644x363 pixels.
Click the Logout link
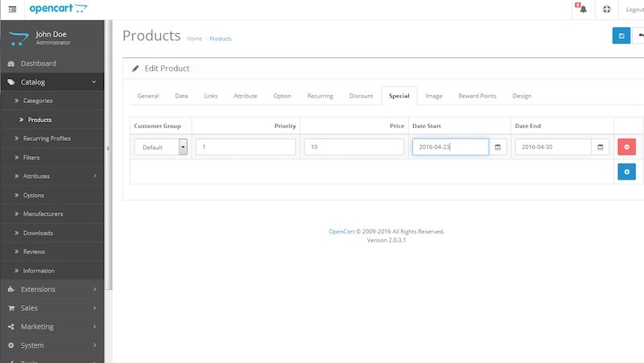[x=634, y=10]
